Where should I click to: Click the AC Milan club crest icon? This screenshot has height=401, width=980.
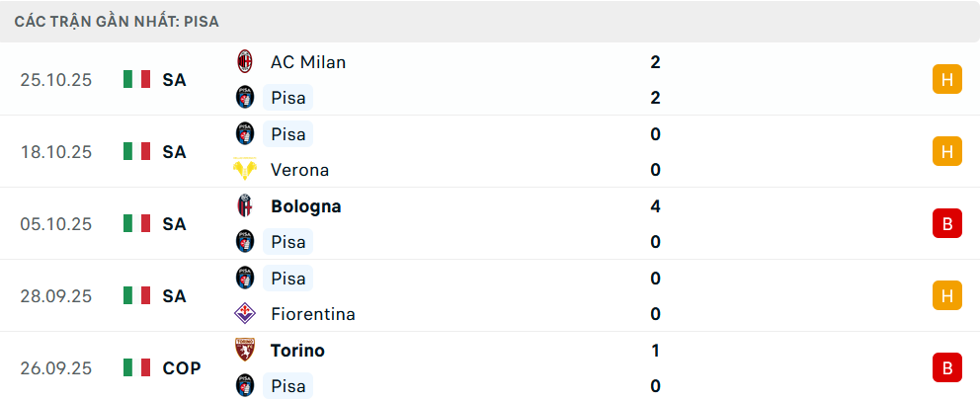244,62
